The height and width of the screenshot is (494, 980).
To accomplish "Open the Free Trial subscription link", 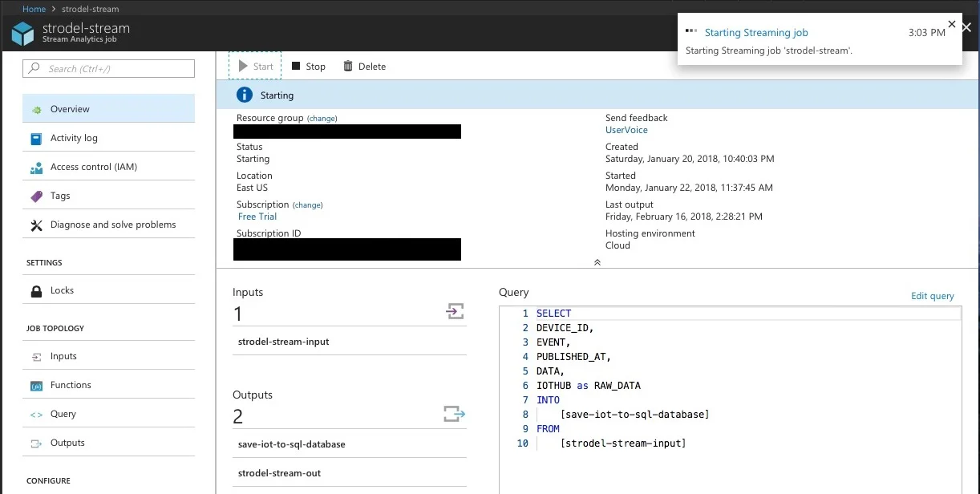I will click(x=257, y=217).
